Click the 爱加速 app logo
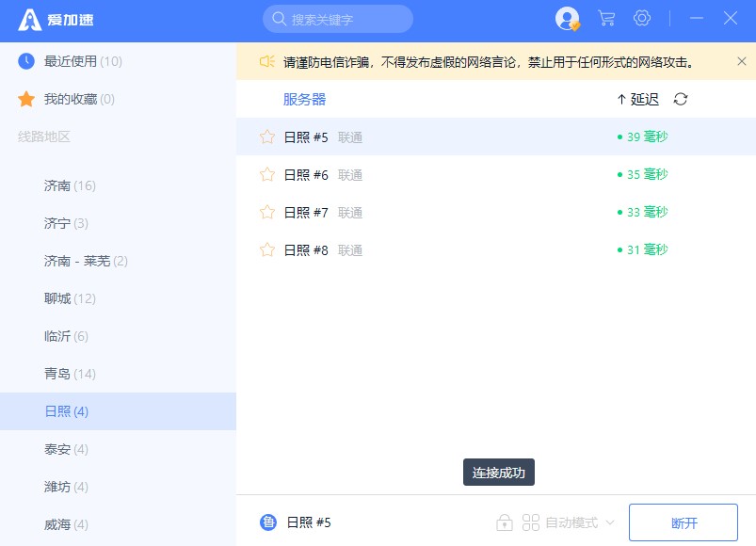 click(x=56, y=20)
